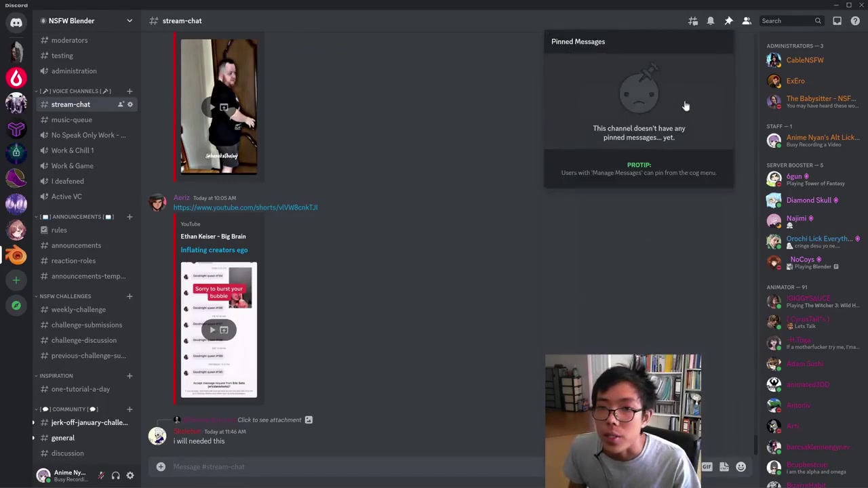Open the inbox icon in header

pyautogui.click(x=837, y=21)
